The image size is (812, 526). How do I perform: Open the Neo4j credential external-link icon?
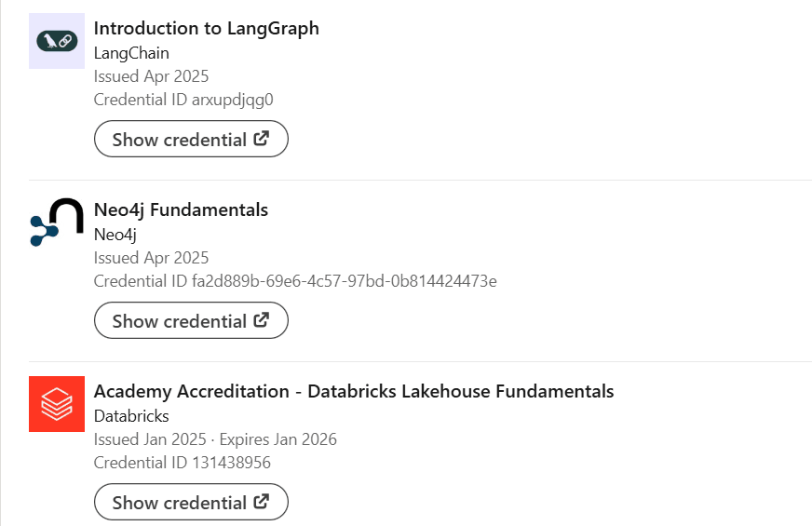261,320
